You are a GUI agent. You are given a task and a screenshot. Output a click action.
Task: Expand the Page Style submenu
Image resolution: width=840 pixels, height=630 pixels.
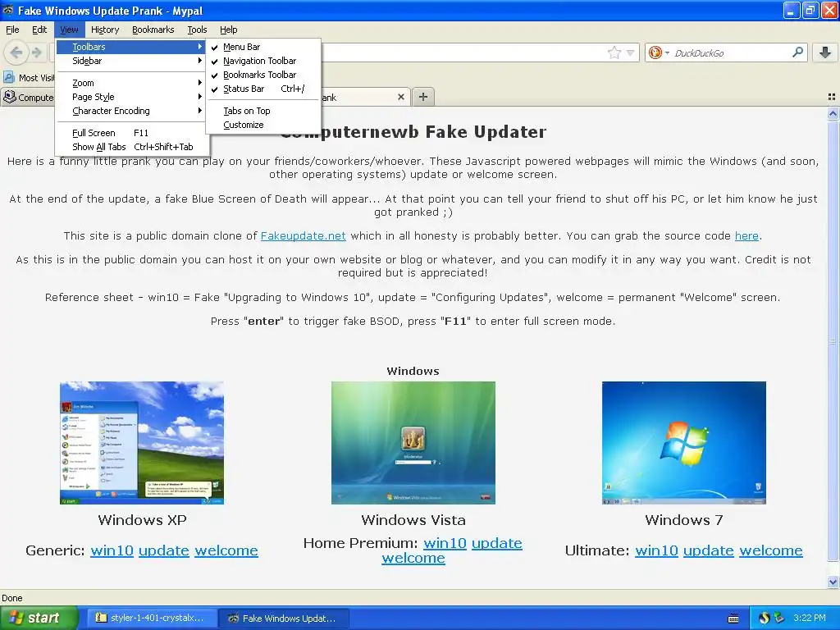[131, 97]
